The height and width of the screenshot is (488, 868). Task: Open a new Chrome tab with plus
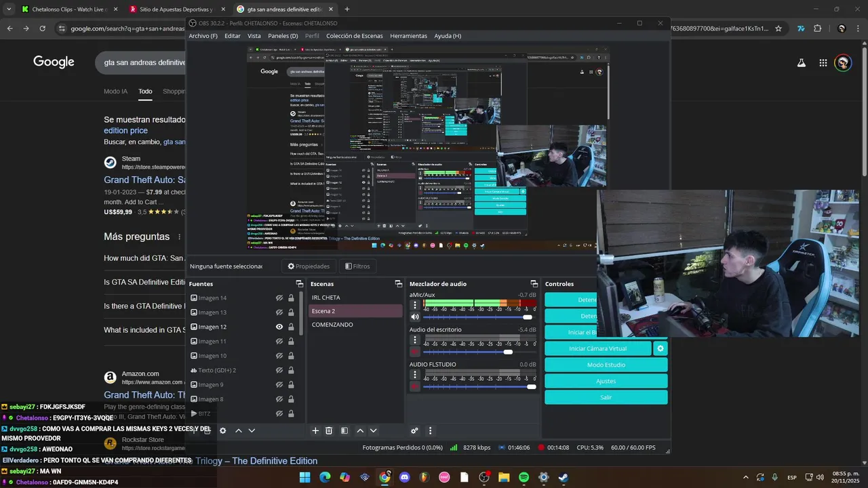(x=347, y=9)
